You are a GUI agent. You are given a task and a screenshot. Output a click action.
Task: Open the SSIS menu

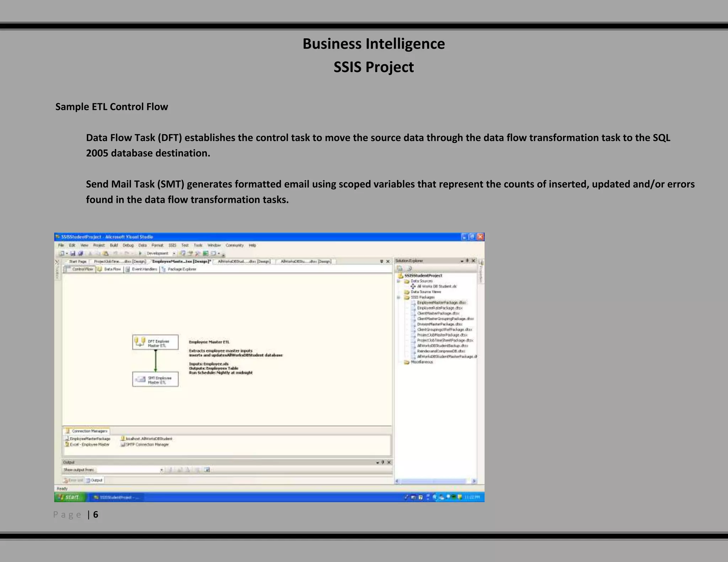[172, 245]
